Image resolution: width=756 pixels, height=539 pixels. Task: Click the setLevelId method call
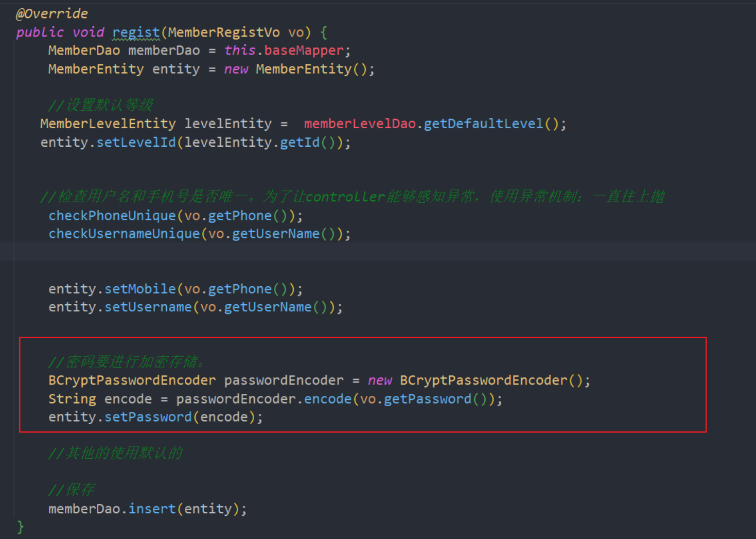pyautogui.click(x=136, y=143)
